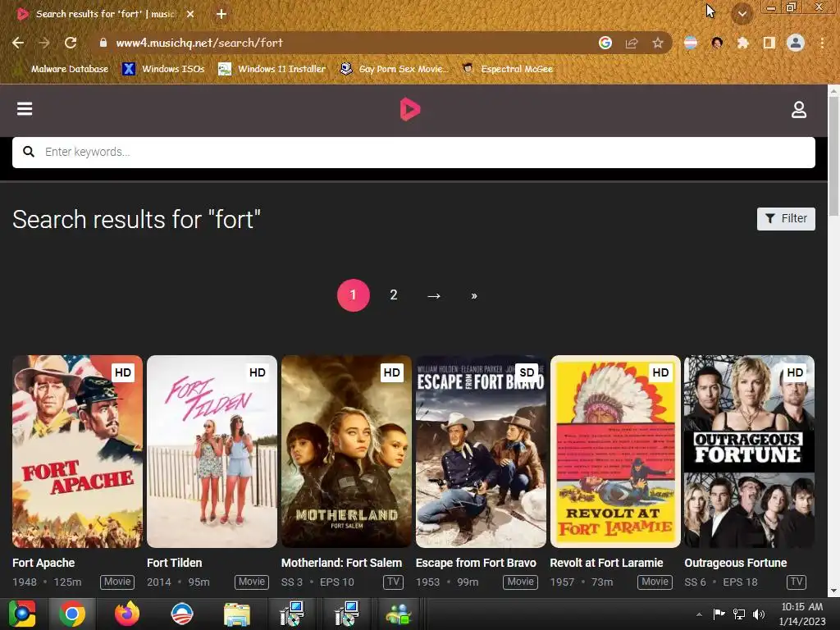Toggle the browser side panel
The width and height of the screenshot is (840, 630).
tap(769, 43)
